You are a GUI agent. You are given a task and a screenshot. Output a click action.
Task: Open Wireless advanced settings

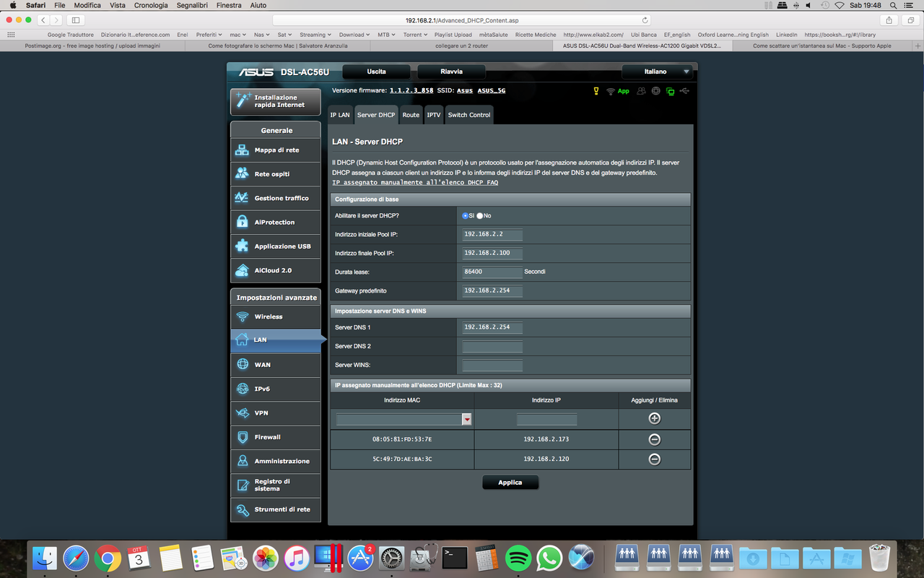click(x=275, y=316)
